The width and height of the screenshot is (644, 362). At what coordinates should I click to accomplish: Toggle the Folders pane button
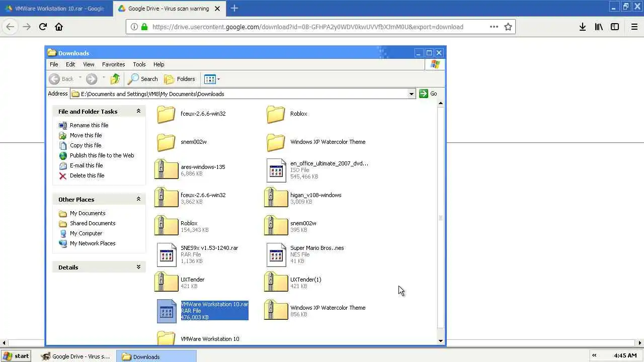coord(180,79)
